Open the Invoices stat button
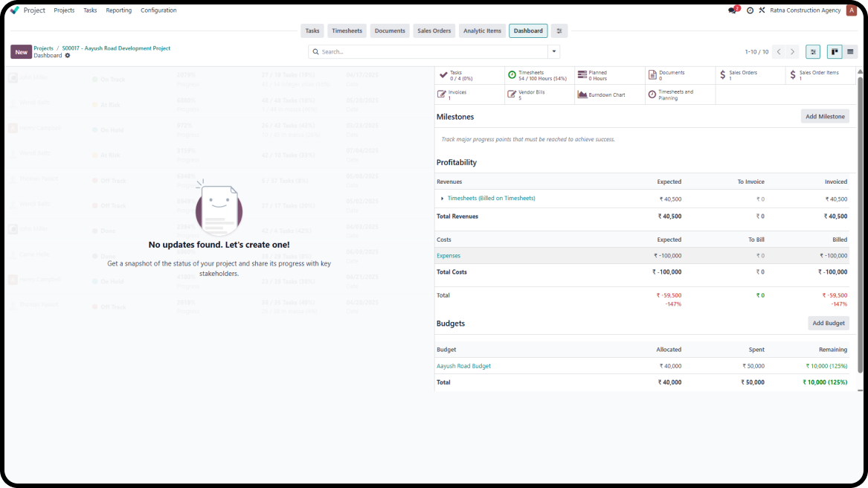 tap(469, 94)
